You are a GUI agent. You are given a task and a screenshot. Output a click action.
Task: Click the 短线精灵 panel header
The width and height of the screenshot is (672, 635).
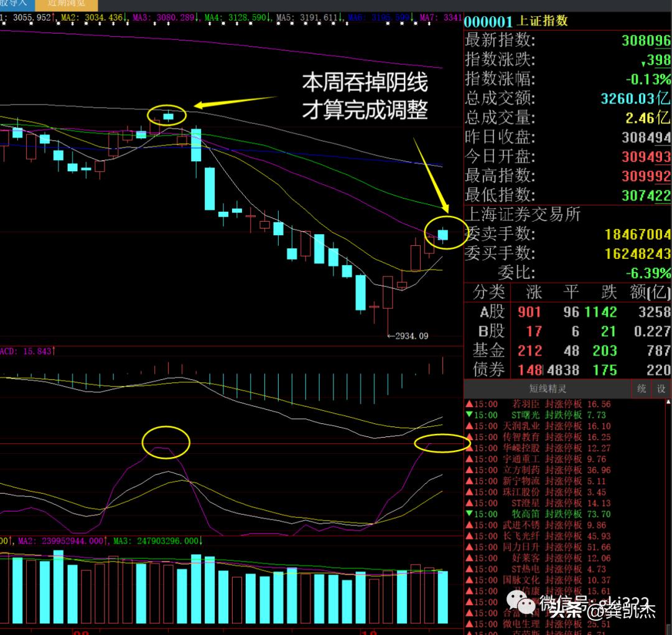[548, 389]
